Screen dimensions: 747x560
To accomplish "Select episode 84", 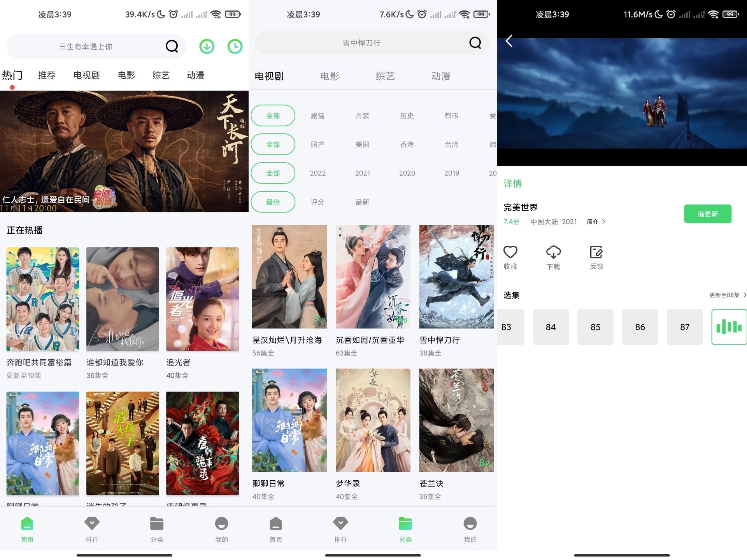I will click(551, 327).
